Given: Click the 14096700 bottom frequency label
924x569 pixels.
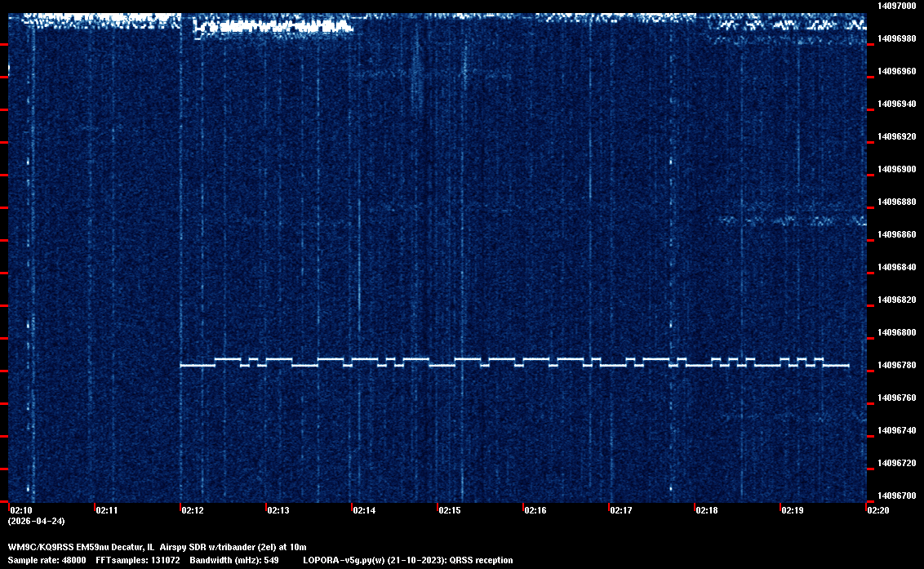Looking at the screenshot, I should [896, 496].
